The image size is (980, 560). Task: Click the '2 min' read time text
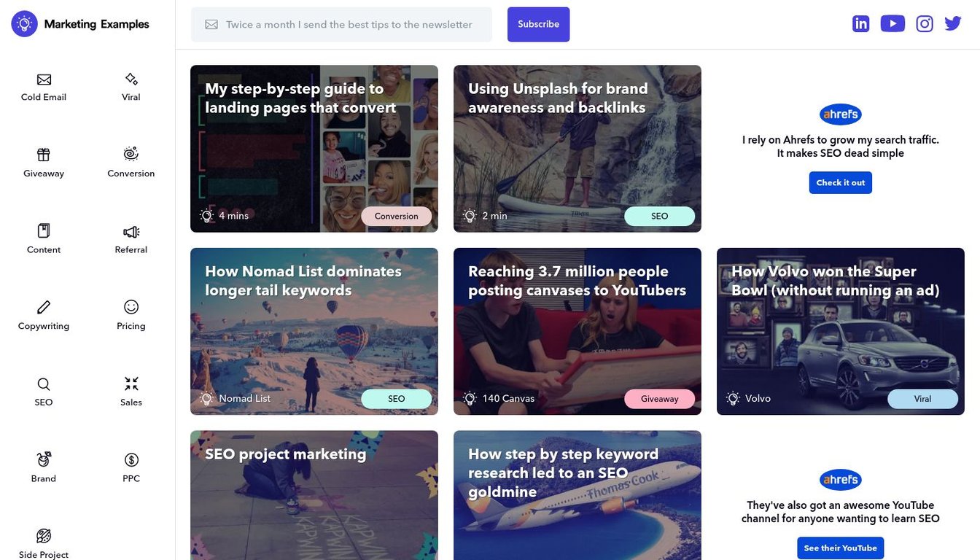[x=495, y=216]
